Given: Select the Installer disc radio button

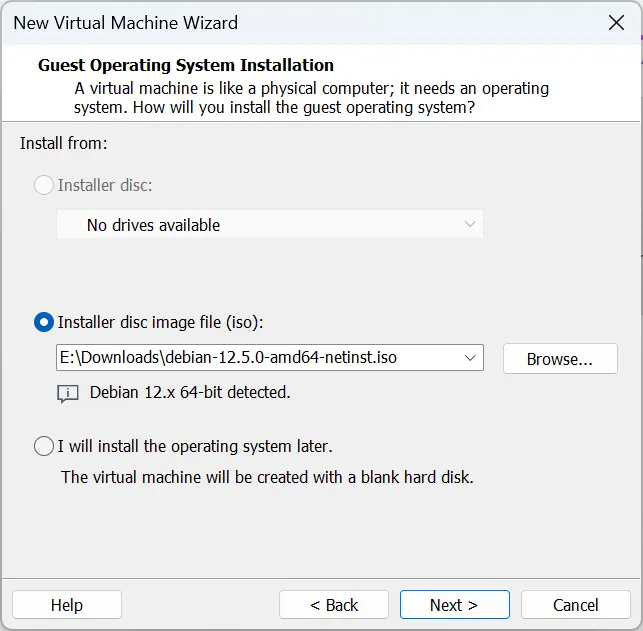Looking at the screenshot, I should (x=45, y=185).
